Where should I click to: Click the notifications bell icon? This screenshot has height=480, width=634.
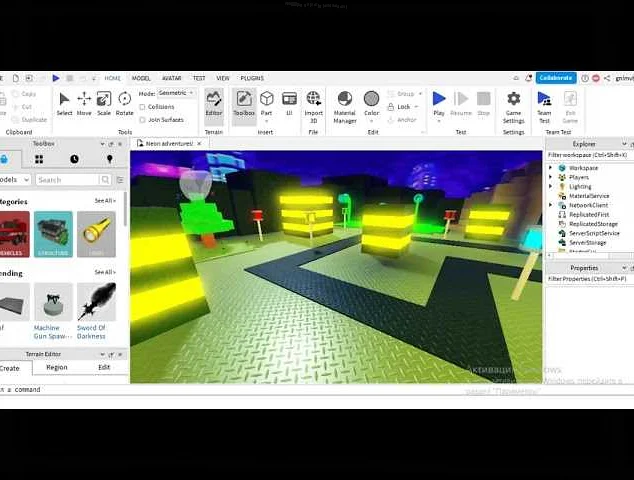pyautogui.click(x=528, y=78)
